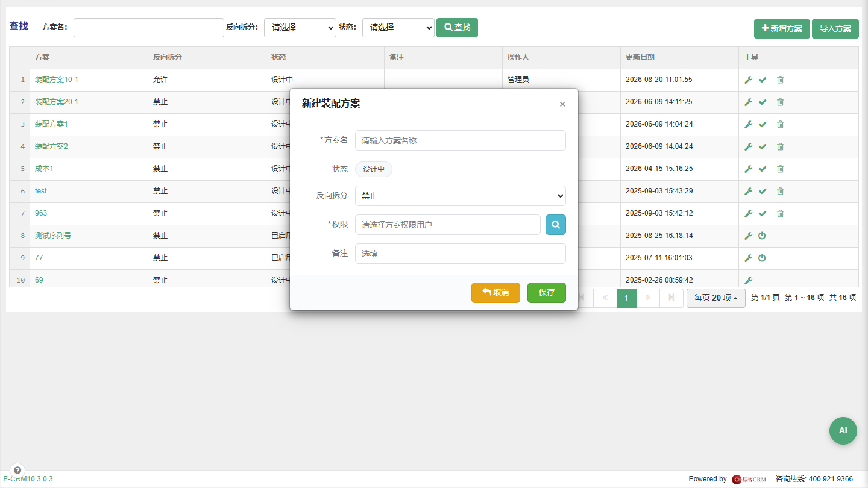
Task: Click power icon in row 77
Action: click(x=762, y=258)
